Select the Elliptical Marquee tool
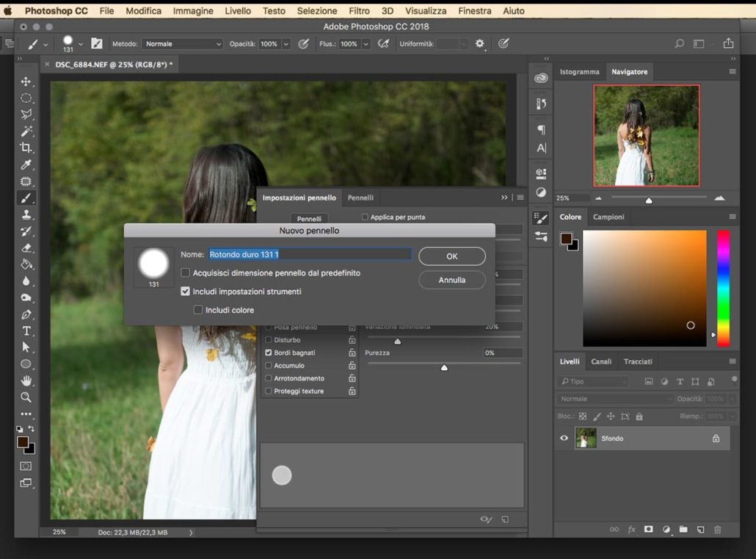 point(26,98)
